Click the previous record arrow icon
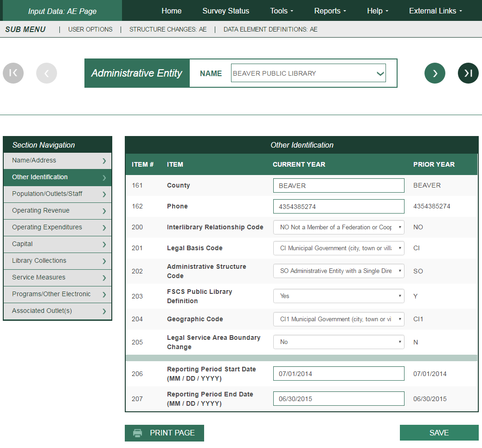This screenshot has height=448, width=482. click(46, 73)
